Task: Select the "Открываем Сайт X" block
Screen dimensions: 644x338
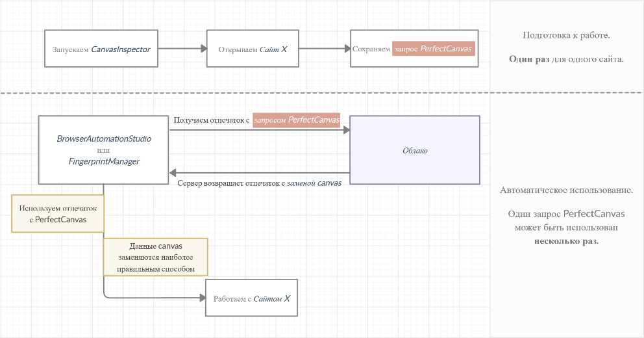Action: [252, 49]
